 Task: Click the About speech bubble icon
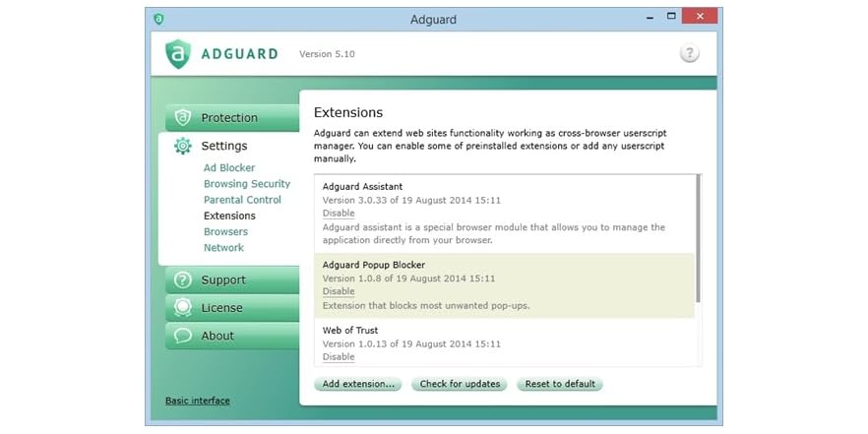pos(183,336)
